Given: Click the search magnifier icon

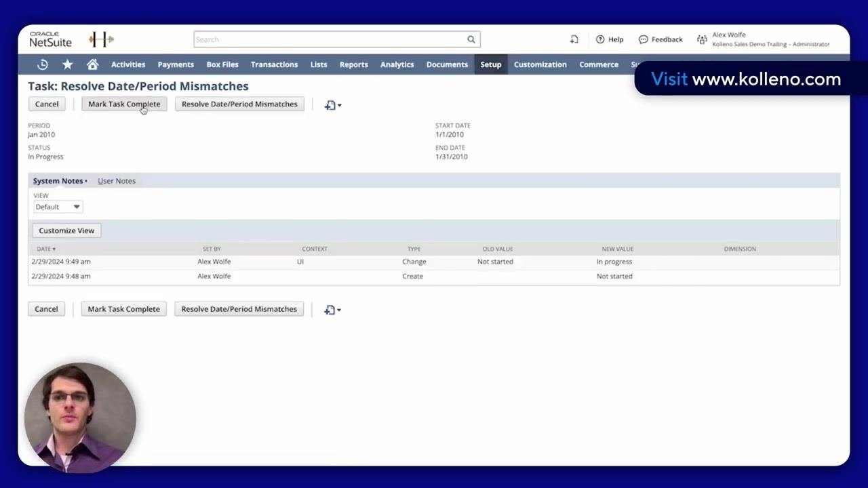Looking at the screenshot, I should pos(471,39).
